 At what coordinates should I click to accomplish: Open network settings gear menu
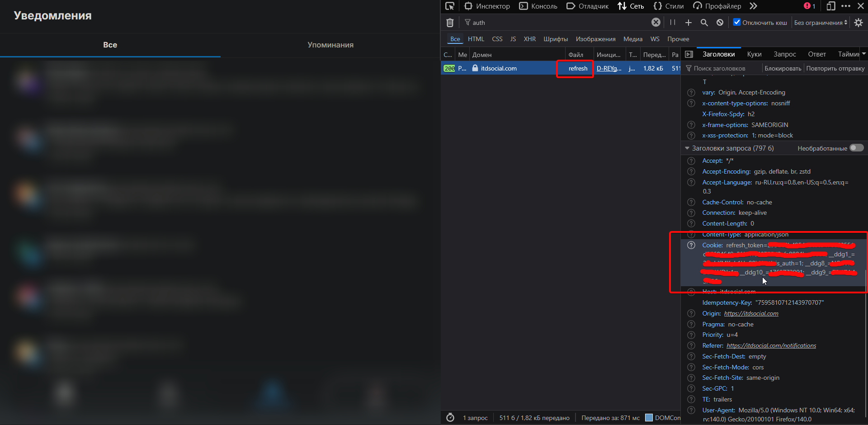859,23
